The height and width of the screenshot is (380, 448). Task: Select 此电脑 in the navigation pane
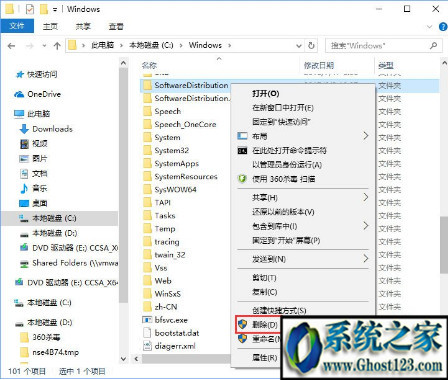(x=39, y=114)
